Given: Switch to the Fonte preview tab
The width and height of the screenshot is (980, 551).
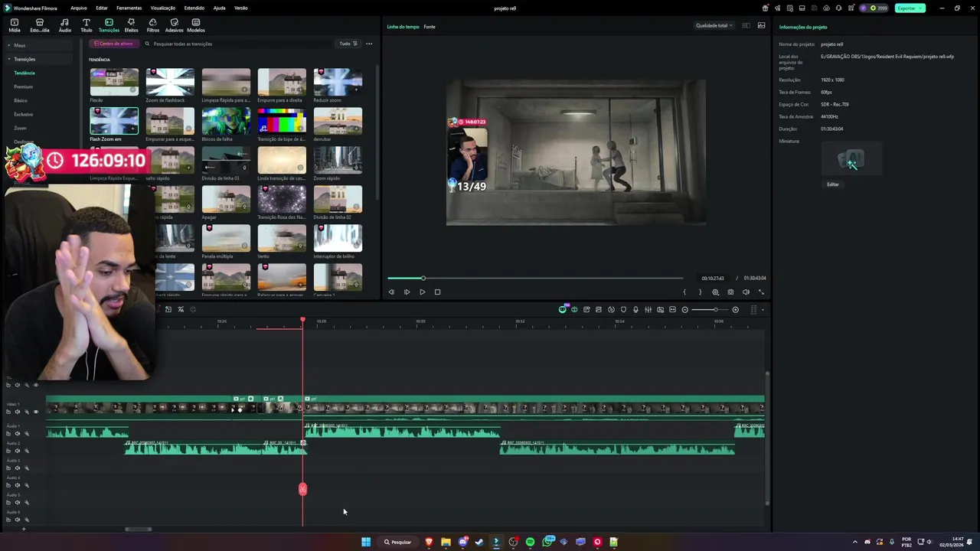Looking at the screenshot, I should pyautogui.click(x=430, y=27).
